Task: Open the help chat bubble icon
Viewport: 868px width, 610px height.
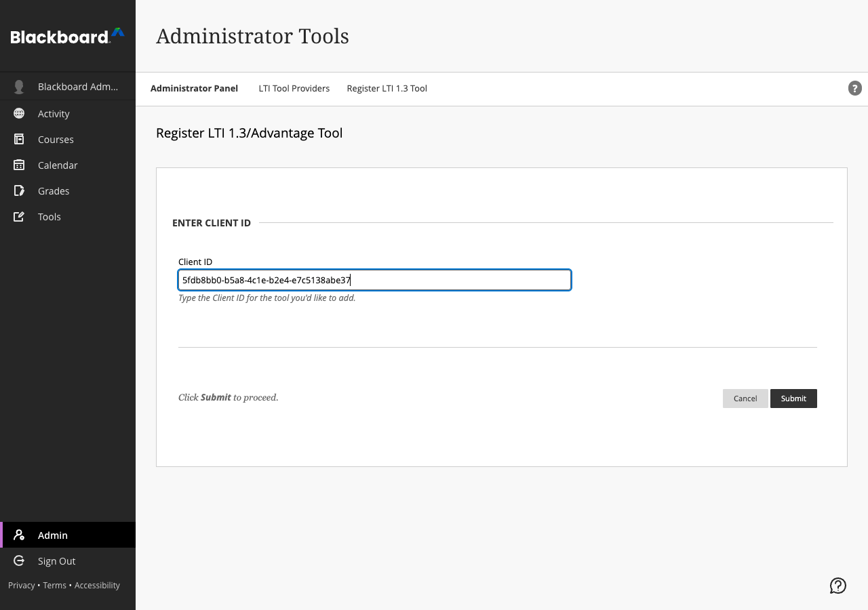Action: point(838,586)
